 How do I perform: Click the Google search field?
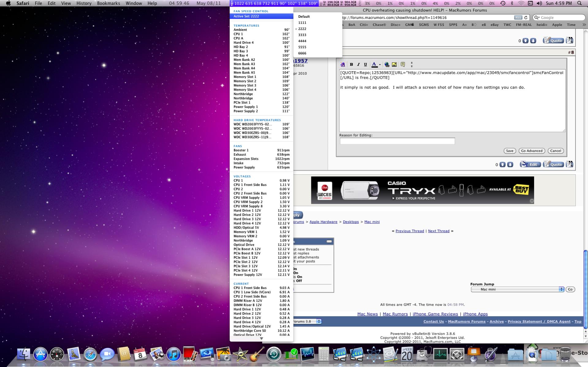pos(558,17)
